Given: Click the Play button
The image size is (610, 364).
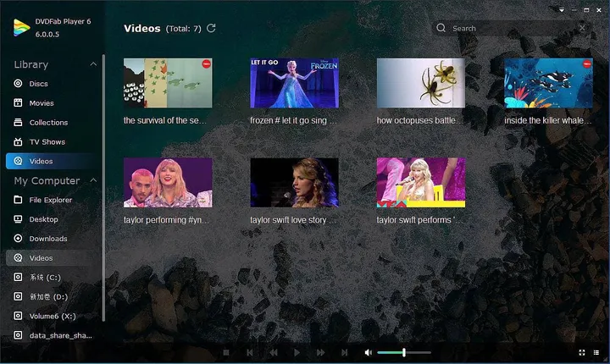Looking at the screenshot, I should 297,352.
